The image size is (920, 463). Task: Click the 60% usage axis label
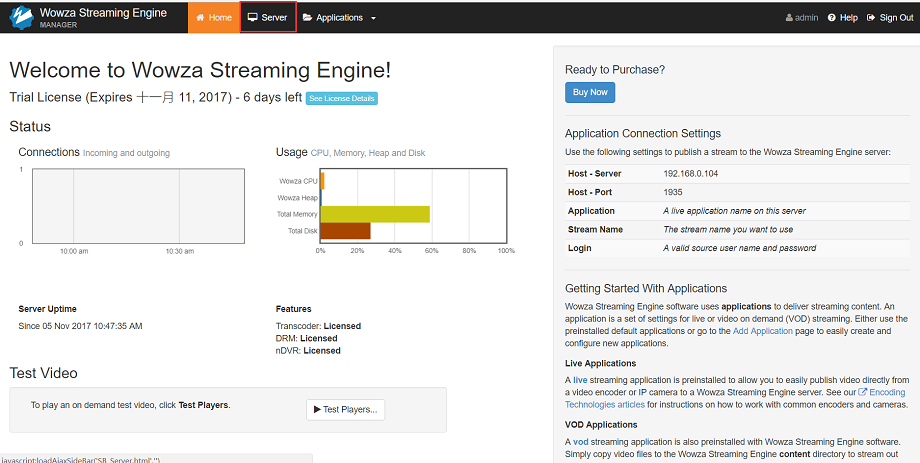431,251
